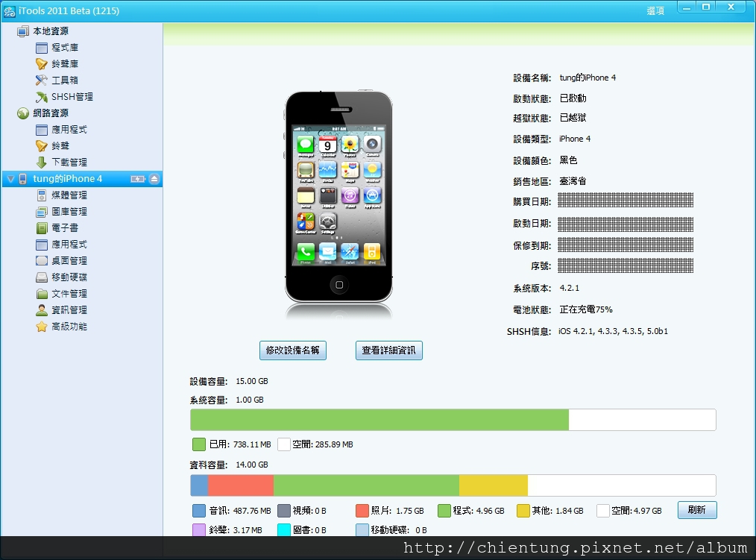This screenshot has height=560, width=756.
Task: Click the 系統版本 value 4.2.1
Action: [570, 288]
